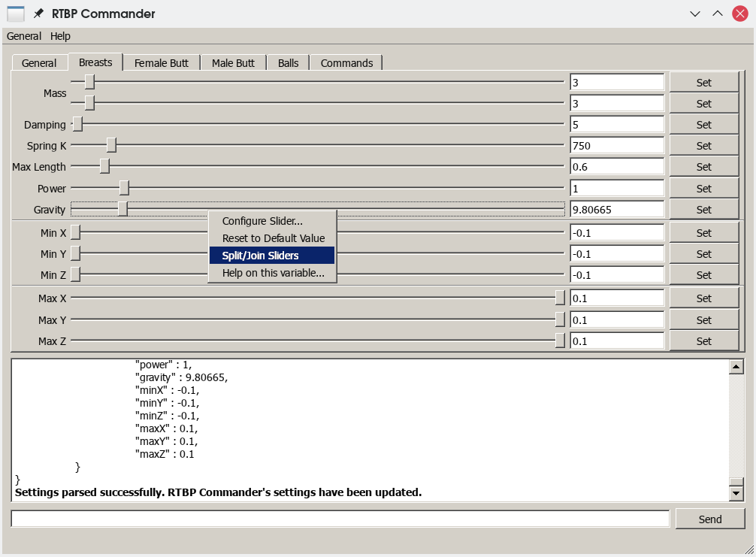Click the Gravity slider handle
756x557 pixels.
click(123, 209)
